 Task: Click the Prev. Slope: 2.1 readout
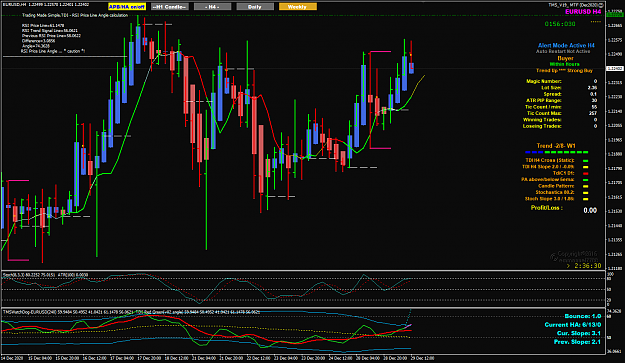pos(577,342)
